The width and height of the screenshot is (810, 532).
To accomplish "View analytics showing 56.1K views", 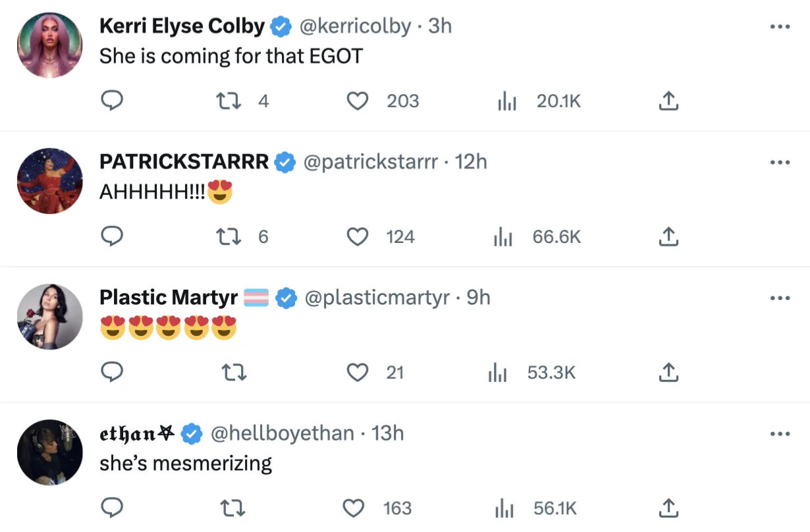I will click(535, 508).
